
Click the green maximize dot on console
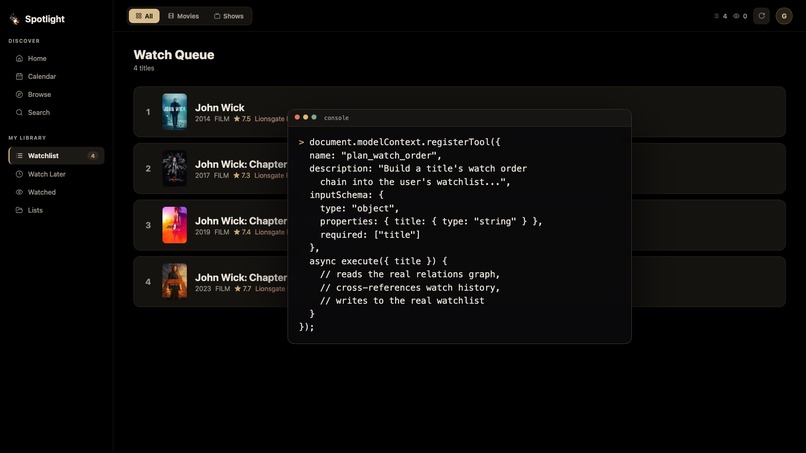click(x=314, y=117)
